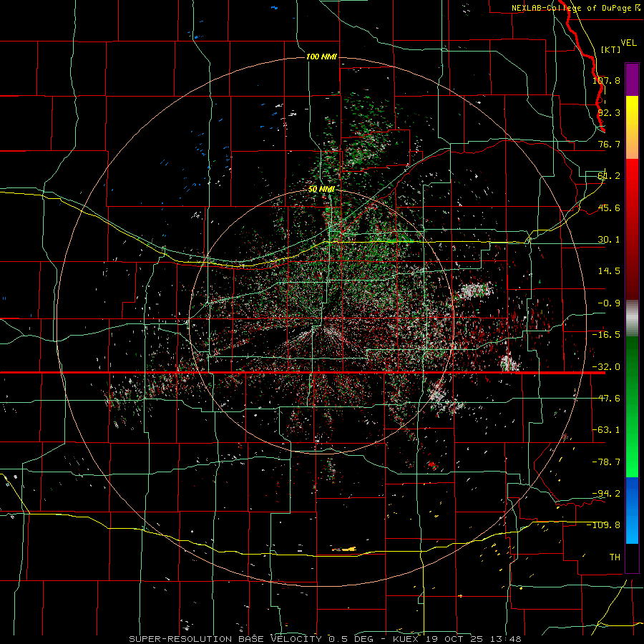
Task: Click the NEXLAB-College of DuPage credit text
Action: [x=575, y=8]
